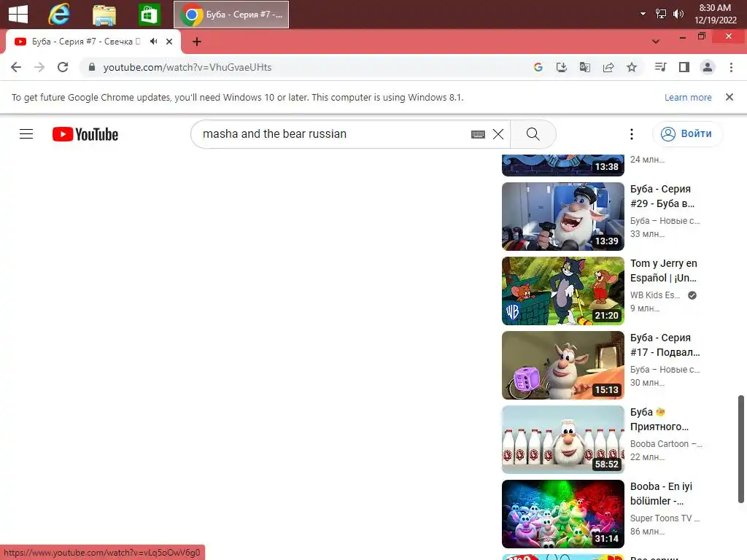Share this page icon
This screenshot has width=747, height=560.
(x=608, y=67)
